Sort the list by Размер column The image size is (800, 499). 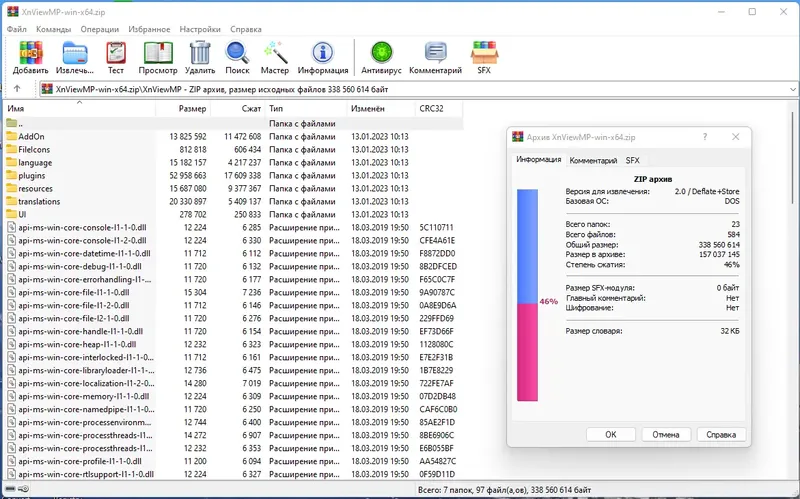(x=183, y=108)
